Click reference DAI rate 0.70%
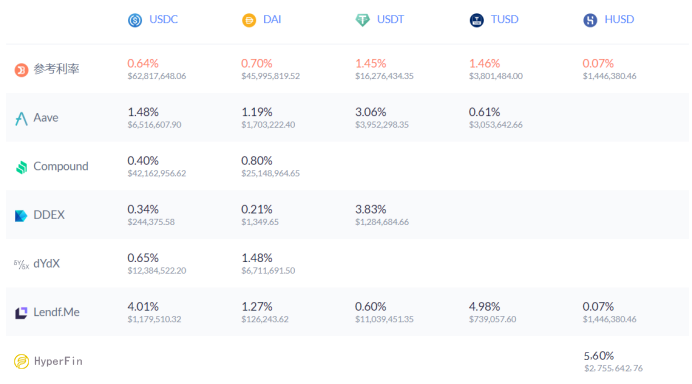692x384 pixels. [257, 64]
